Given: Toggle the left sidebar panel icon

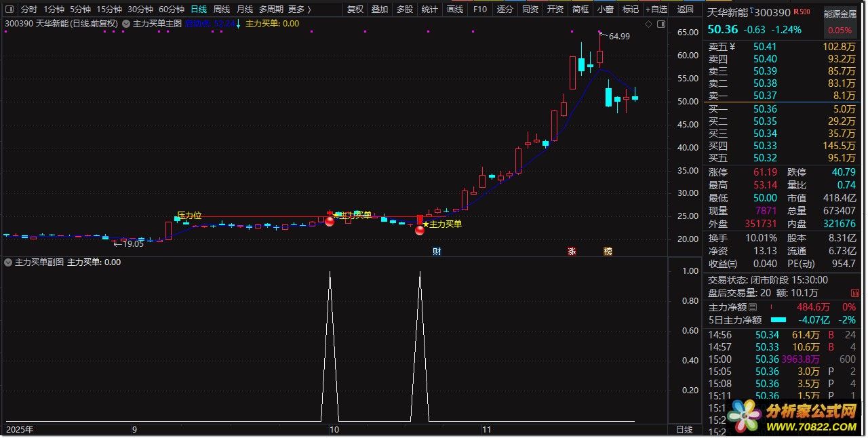Looking at the screenshot, I should pos(9,9).
